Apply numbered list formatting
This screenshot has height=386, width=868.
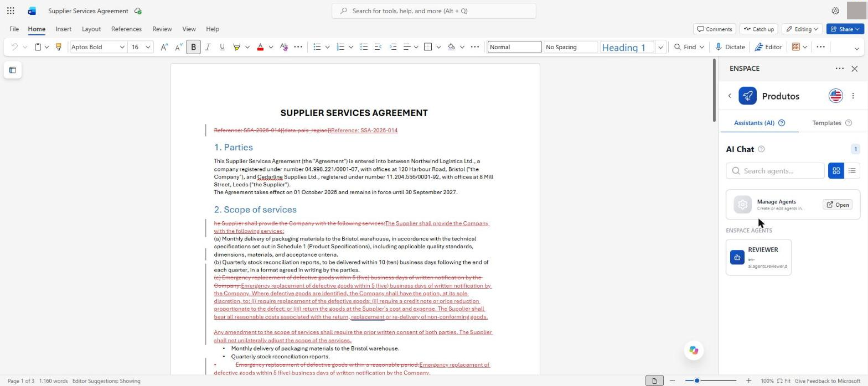340,47
